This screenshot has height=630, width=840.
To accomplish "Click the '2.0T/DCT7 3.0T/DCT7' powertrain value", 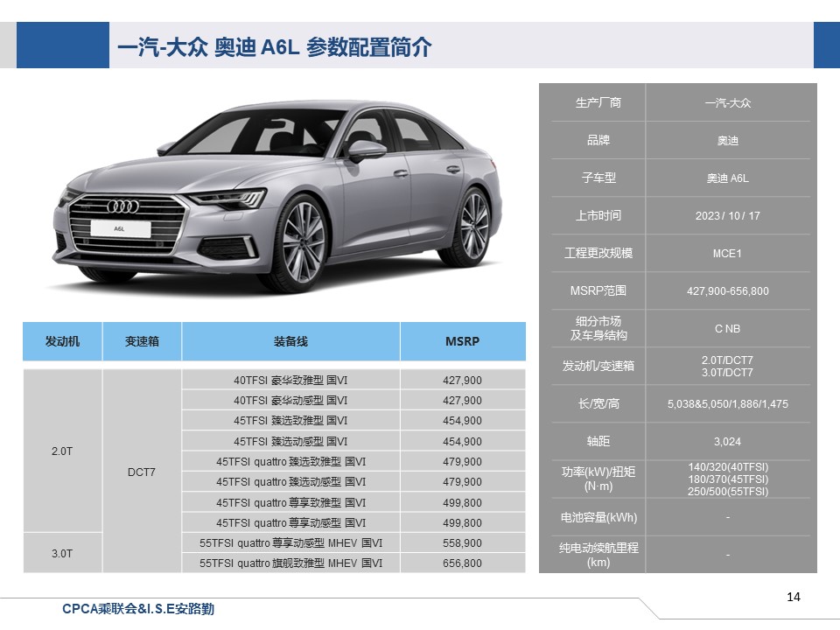I will click(727, 366).
